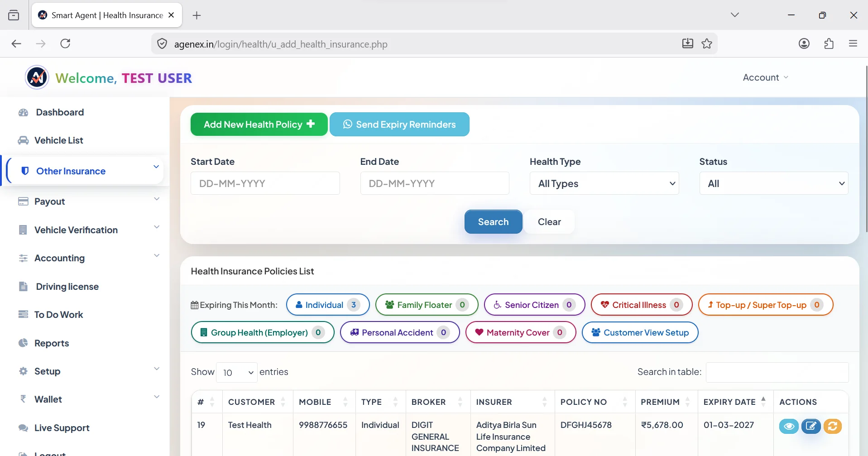Click the Add New Health Policy button

(x=259, y=124)
